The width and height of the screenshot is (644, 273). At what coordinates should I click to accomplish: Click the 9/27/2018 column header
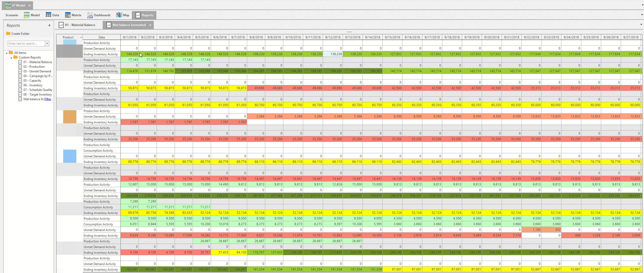pos(631,37)
